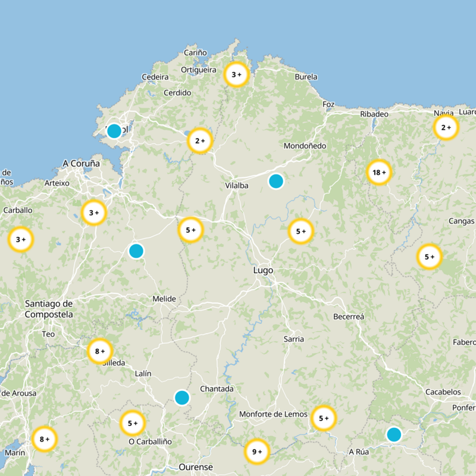The width and height of the screenshot is (476, 476).
Task: Click the A Rúa town label
Action: pyautogui.click(x=359, y=452)
